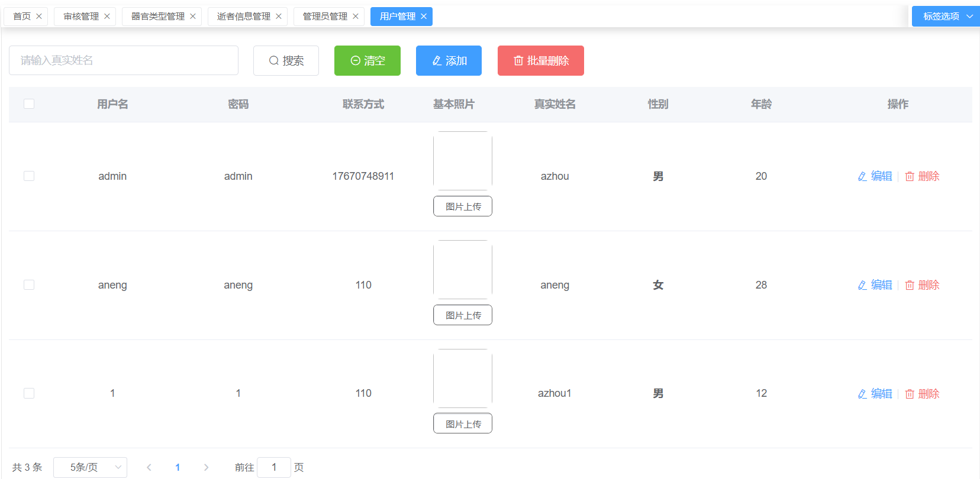Close the 用户管理 tab X icon
Screen dimensions: 980x479
coord(424,17)
